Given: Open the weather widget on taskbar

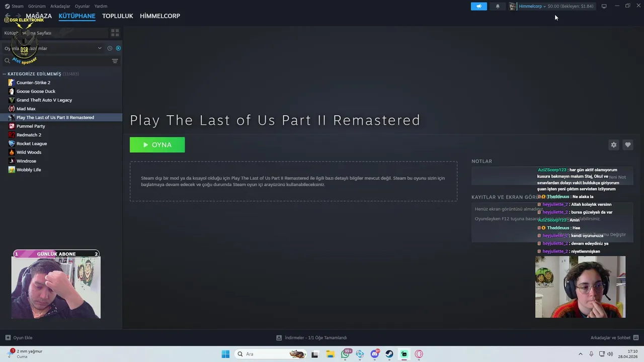Looking at the screenshot, I should coord(26,353).
